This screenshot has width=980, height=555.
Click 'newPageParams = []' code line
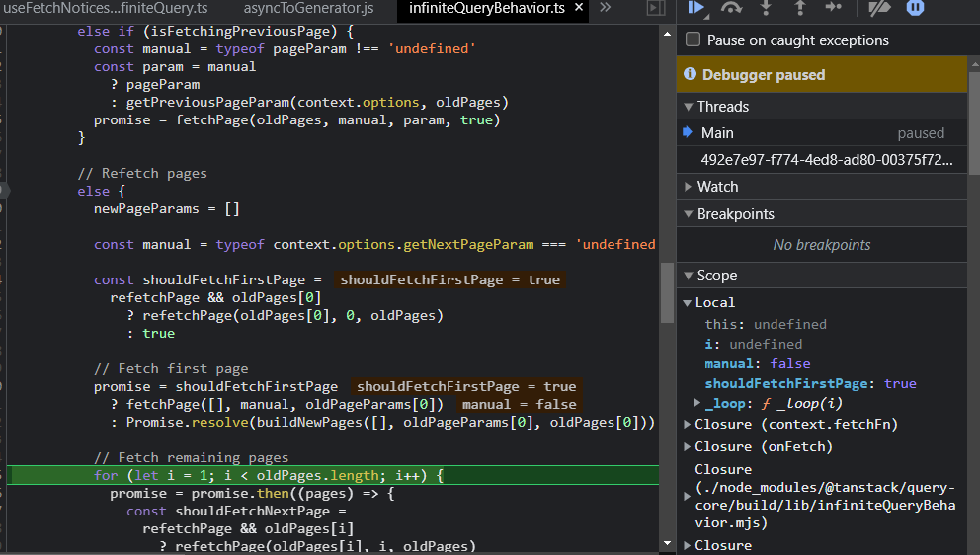pyautogui.click(x=167, y=208)
